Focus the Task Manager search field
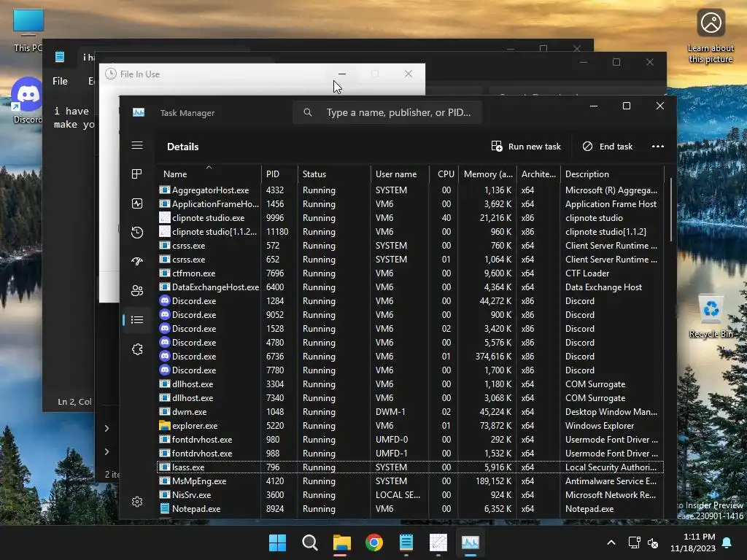 387,112
